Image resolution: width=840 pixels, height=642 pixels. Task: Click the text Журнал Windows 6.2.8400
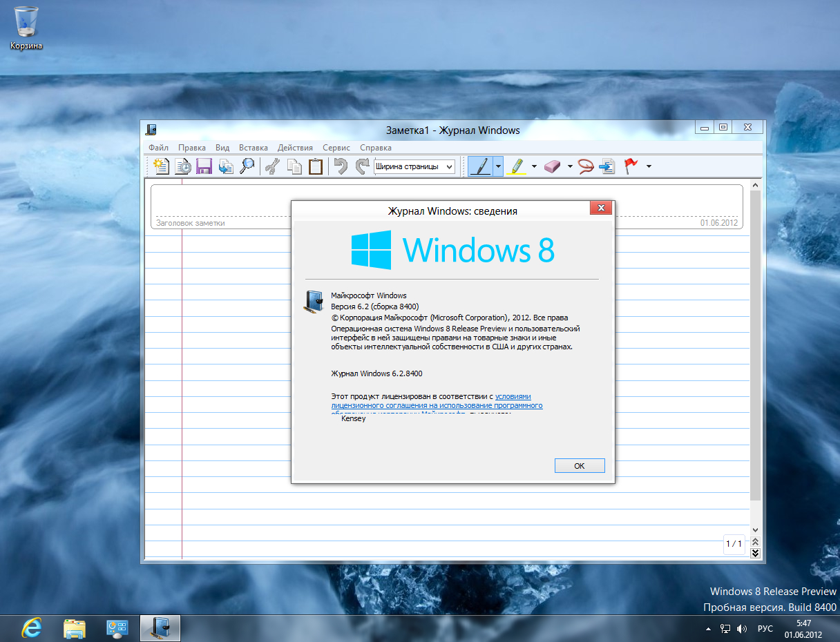[376, 373]
